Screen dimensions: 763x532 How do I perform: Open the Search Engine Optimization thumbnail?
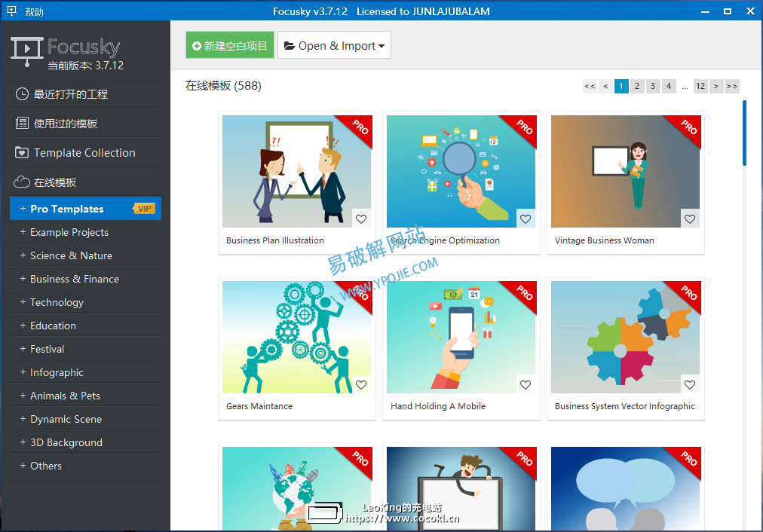[461, 171]
